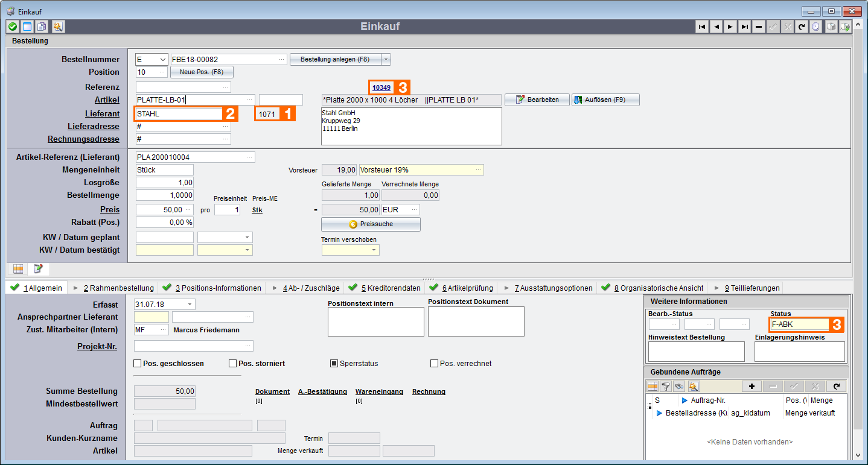The image size is (868, 465).
Task: Toggle Pos. storniert checkbox
Action: point(232,364)
